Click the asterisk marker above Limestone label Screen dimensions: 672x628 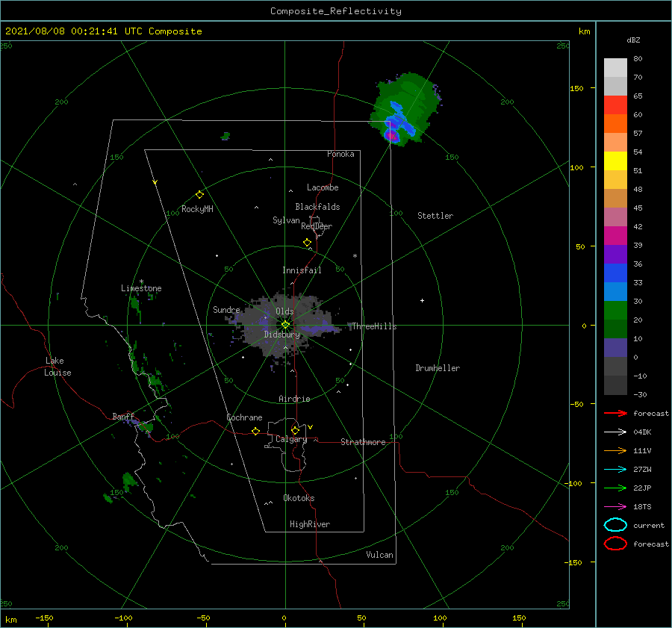pos(141,282)
